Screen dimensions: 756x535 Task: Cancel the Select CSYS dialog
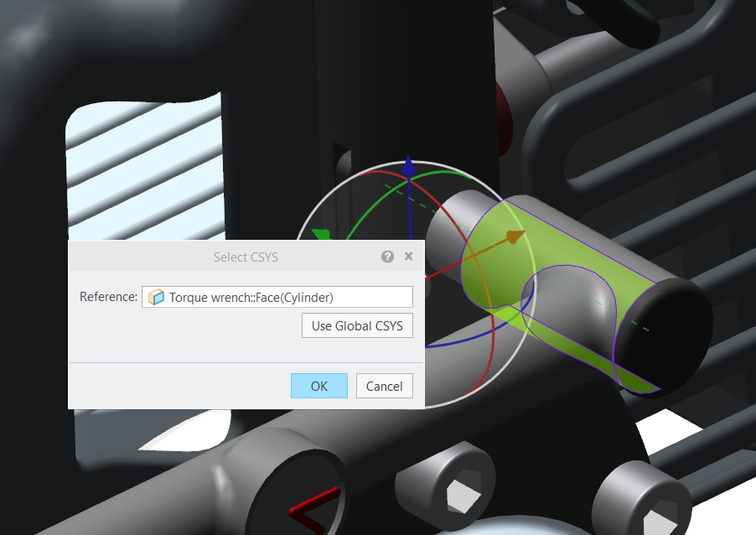[384, 386]
